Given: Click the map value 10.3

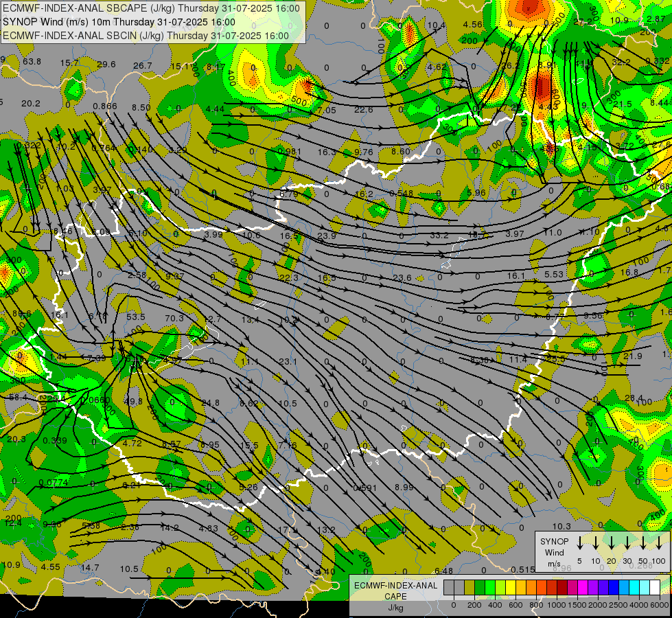Looking at the screenshot, I should [561, 526].
